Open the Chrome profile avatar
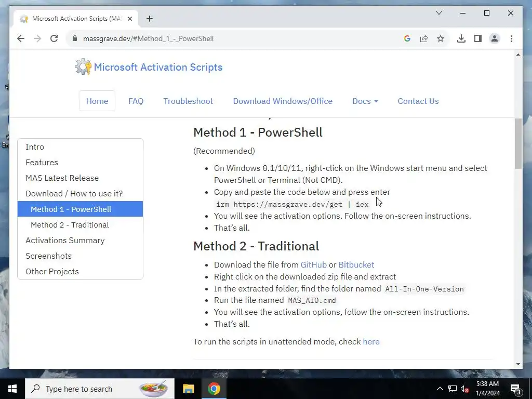Screen dimensions: 532x399 495,38
